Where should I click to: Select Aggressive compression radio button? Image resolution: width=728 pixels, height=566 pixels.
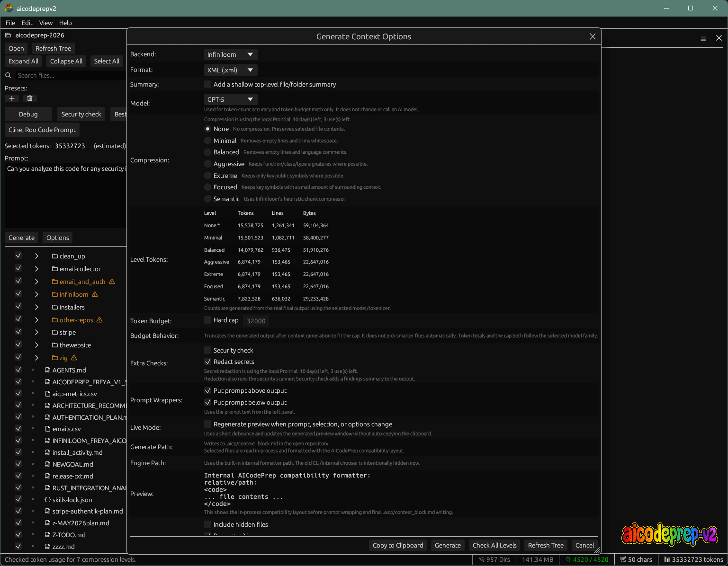(x=207, y=164)
